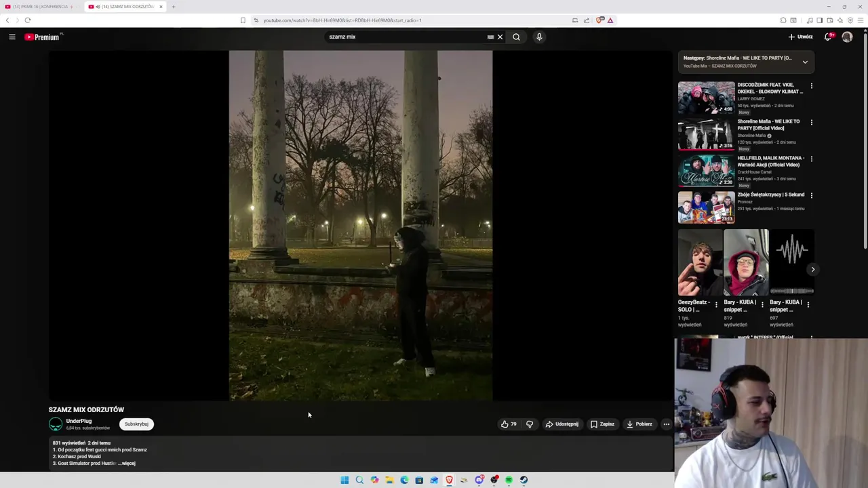Start voice search with microphone
This screenshot has height=488, width=868.
pyautogui.click(x=539, y=37)
